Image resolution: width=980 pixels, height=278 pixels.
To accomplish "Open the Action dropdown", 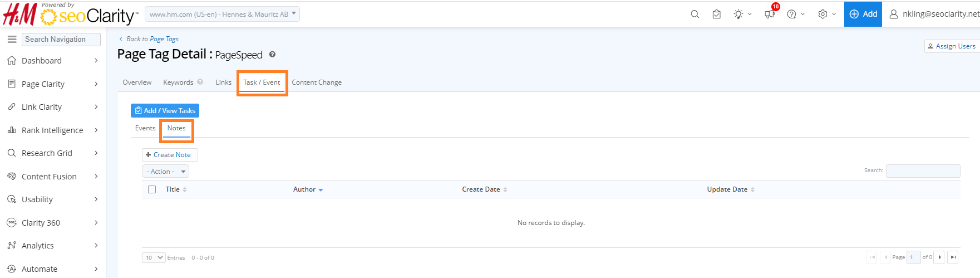I will [165, 172].
